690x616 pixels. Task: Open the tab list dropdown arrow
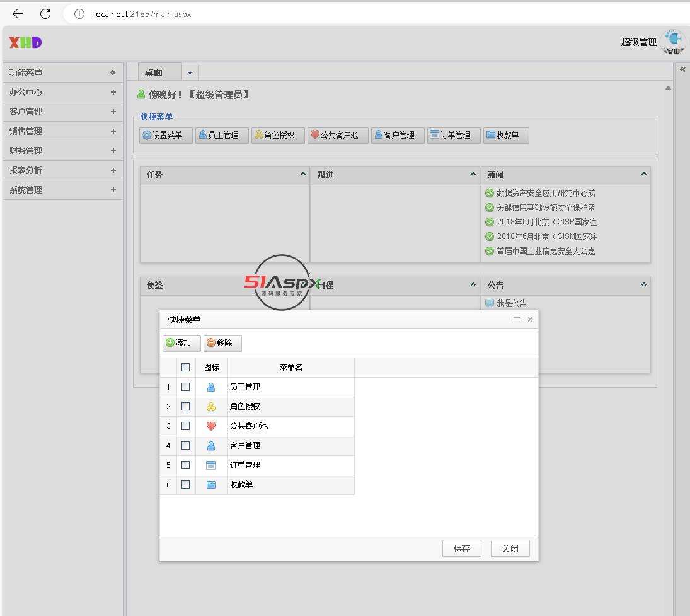190,73
